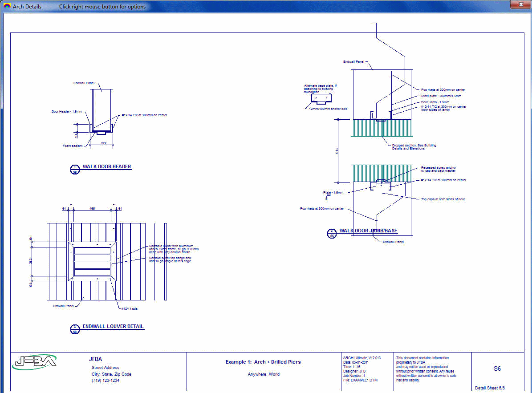This screenshot has width=532, height=393.
Task: Select the Endwall Louver Detail marker circle
Action: point(75,329)
